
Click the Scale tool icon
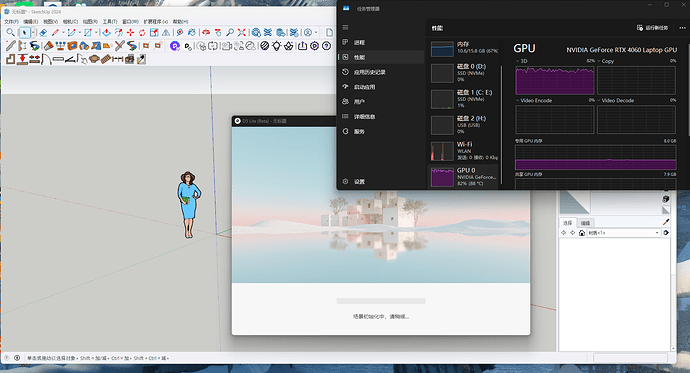click(x=154, y=33)
